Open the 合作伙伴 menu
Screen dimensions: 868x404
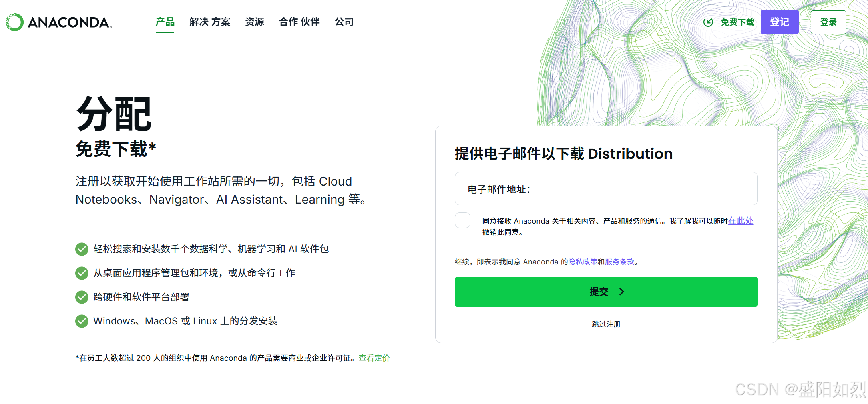point(299,22)
